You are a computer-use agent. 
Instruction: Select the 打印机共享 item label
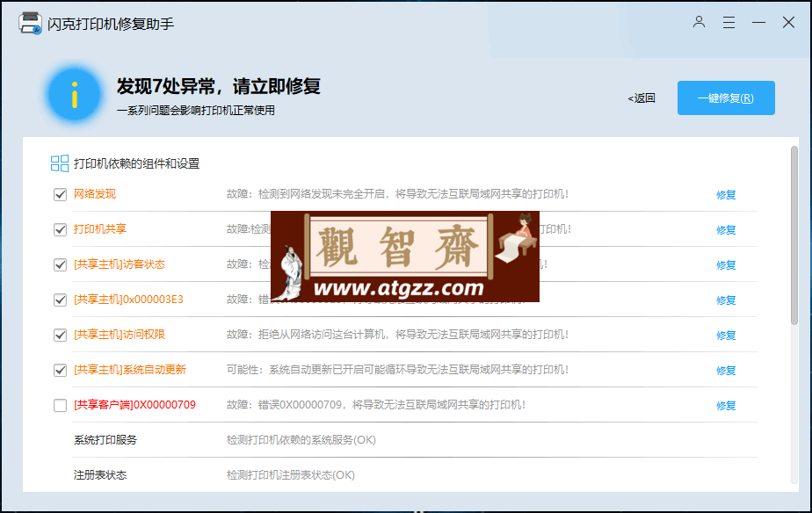click(100, 228)
